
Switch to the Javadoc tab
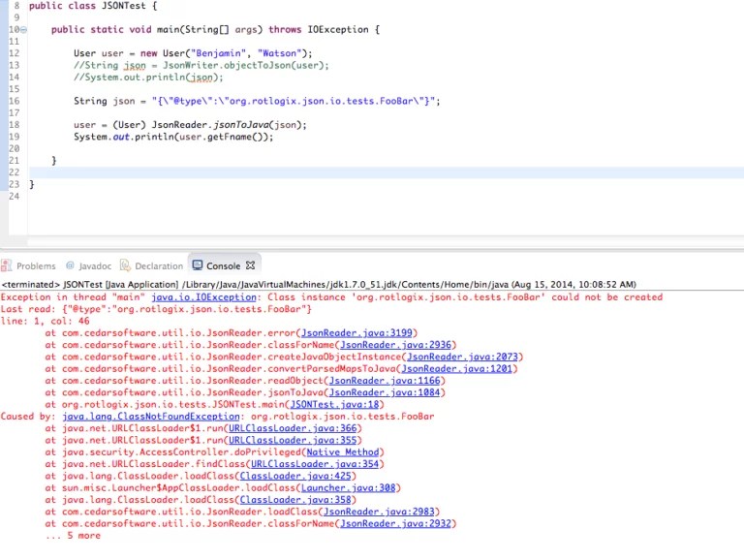pos(95,266)
